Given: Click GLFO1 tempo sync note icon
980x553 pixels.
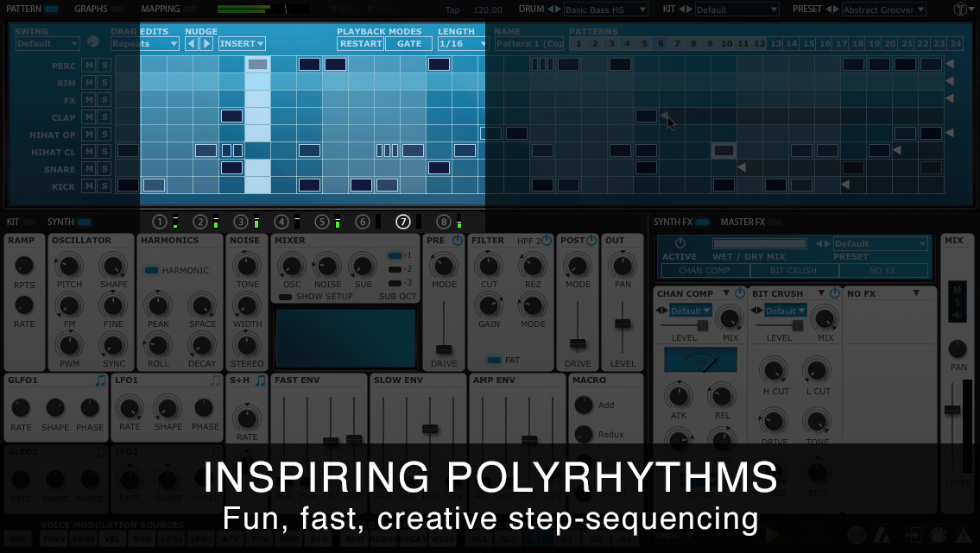Looking at the screenshot, I should (101, 380).
